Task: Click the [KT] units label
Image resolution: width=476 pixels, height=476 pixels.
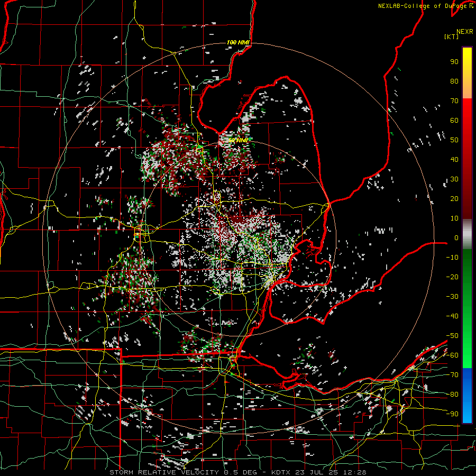Action: coord(452,36)
